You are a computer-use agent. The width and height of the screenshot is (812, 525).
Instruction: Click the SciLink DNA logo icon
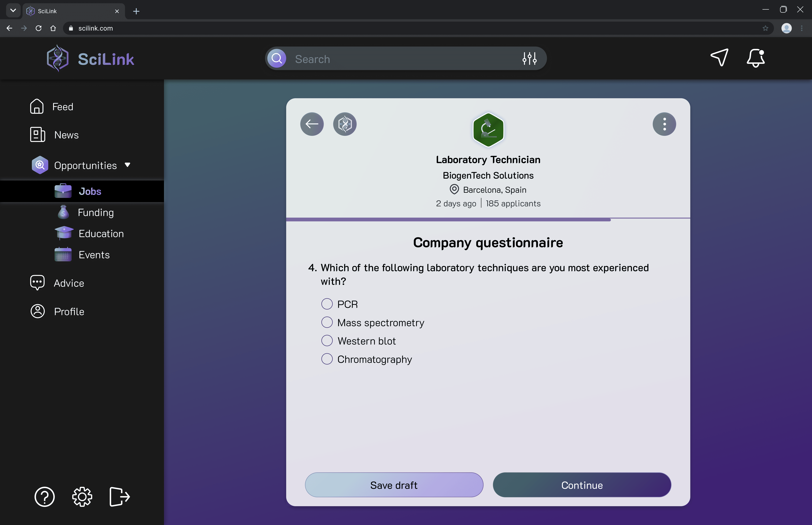pos(58,58)
